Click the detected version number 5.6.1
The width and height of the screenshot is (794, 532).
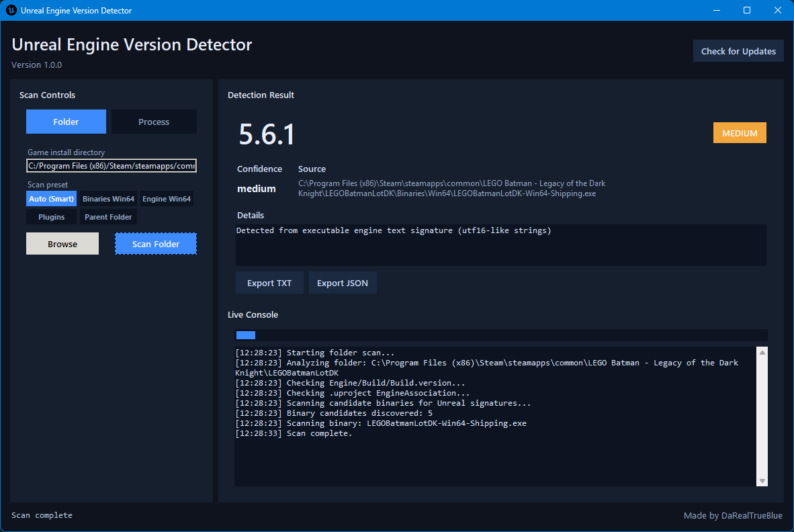coord(267,134)
